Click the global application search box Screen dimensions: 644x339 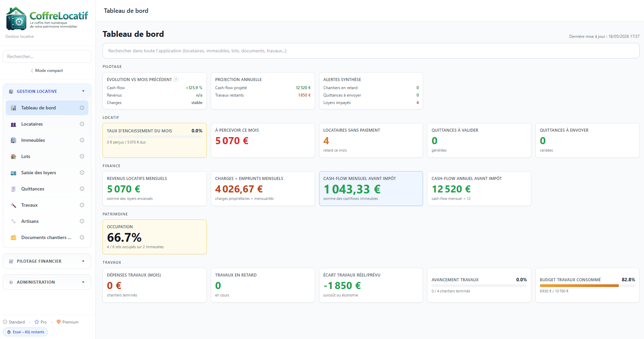tap(371, 51)
